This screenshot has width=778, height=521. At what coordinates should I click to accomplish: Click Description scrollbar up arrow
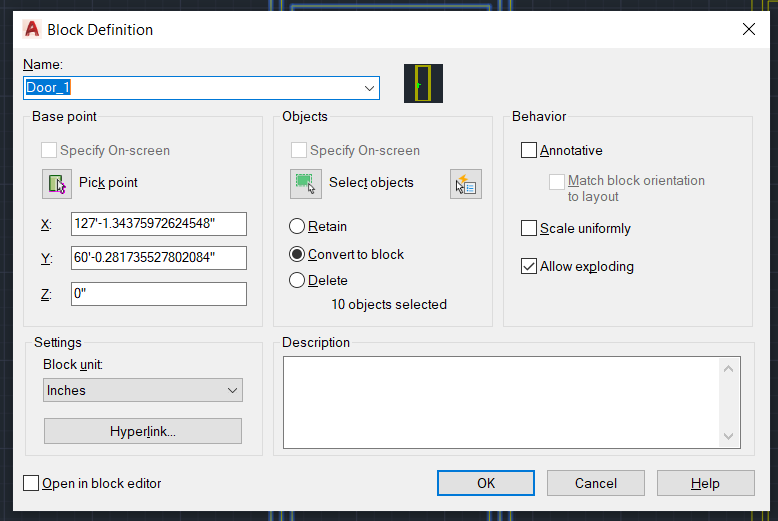coord(728,369)
